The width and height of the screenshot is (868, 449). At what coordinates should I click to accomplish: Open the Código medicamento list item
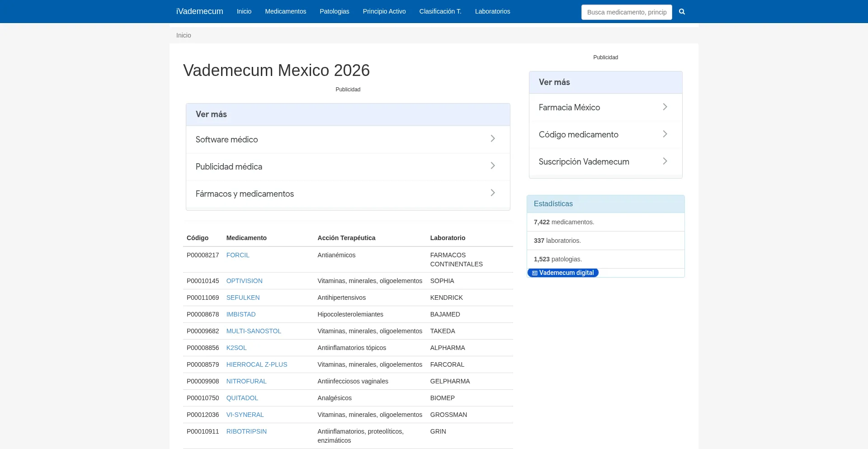click(x=606, y=135)
